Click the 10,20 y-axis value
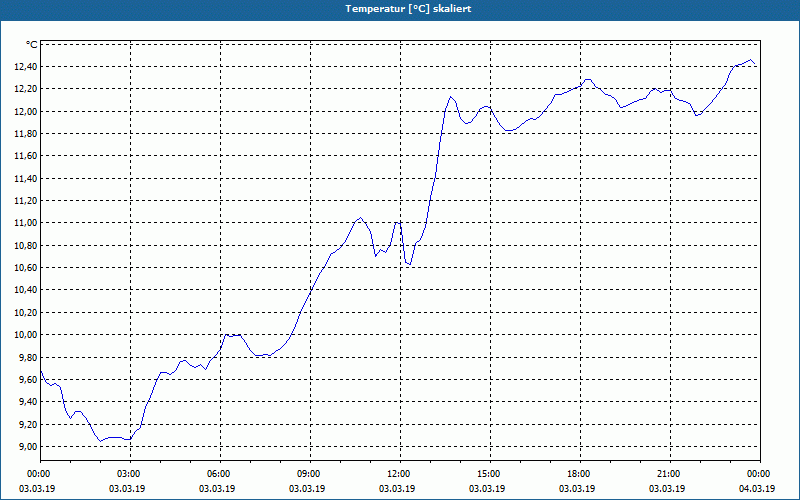Screen dimensions: 800x500 coord(26,313)
